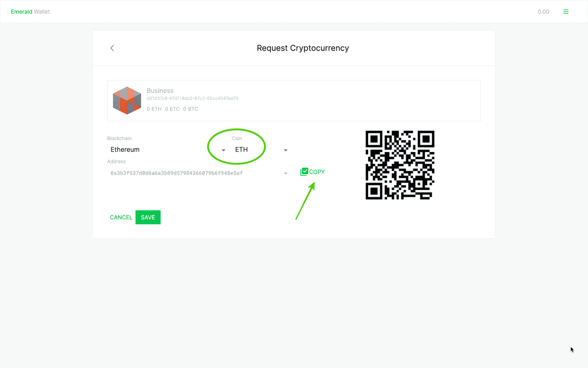Viewport: 588px width, 368px height.
Task: Click the 0 ETC balance label
Action: [x=172, y=109]
